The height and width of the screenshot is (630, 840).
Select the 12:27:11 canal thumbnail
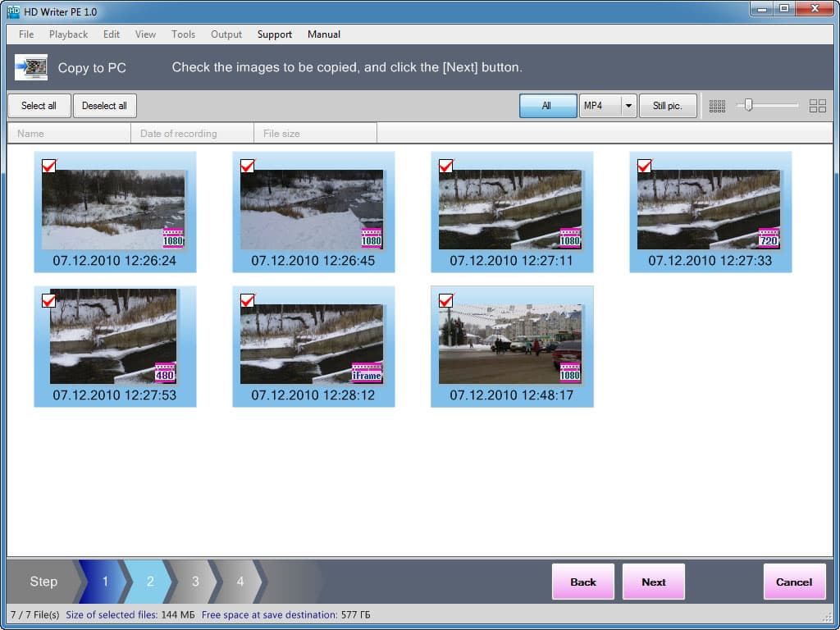[x=510, y=209]
